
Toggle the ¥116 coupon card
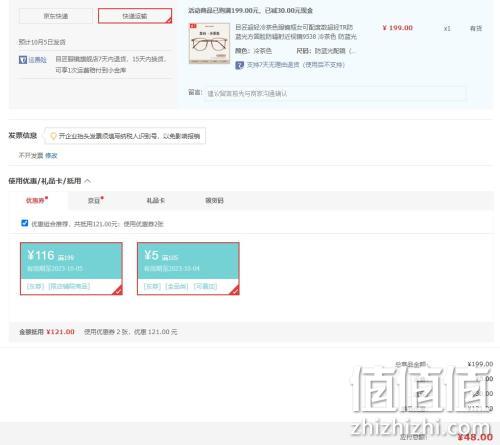click(71, 269)
